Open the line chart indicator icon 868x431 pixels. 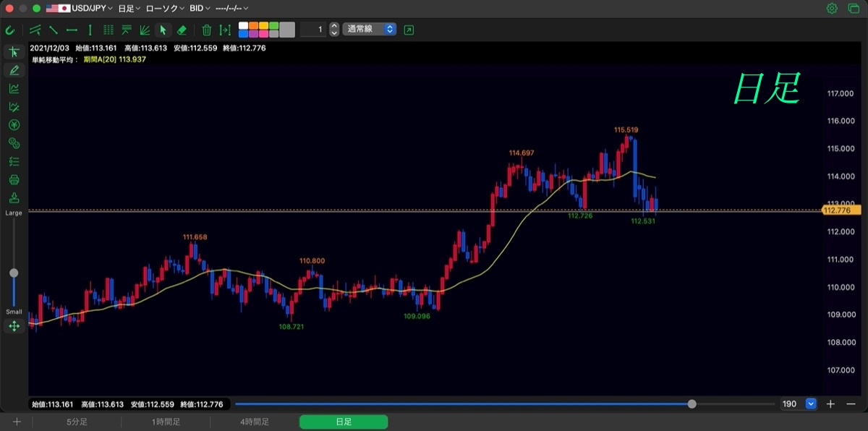tap(14, 88)
